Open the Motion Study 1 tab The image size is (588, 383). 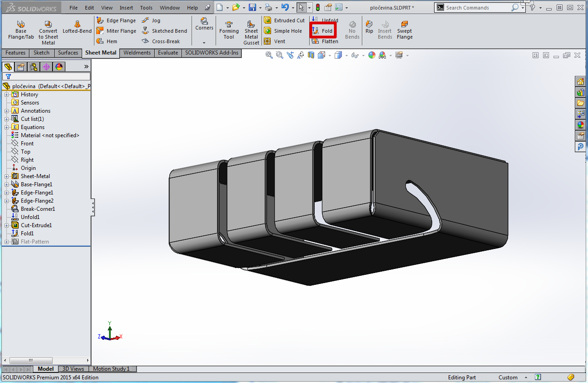[111, 369]
